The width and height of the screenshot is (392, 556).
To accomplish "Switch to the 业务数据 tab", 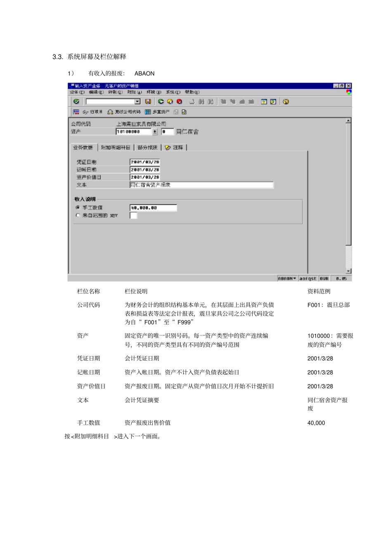I will pos(83,147).
